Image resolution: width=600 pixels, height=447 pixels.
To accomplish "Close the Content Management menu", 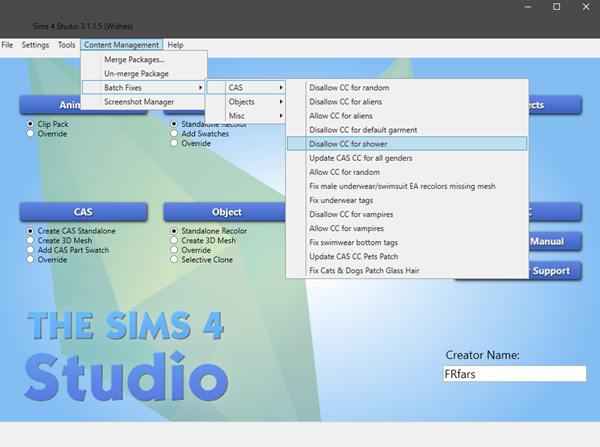I will [x=121, y=45].
